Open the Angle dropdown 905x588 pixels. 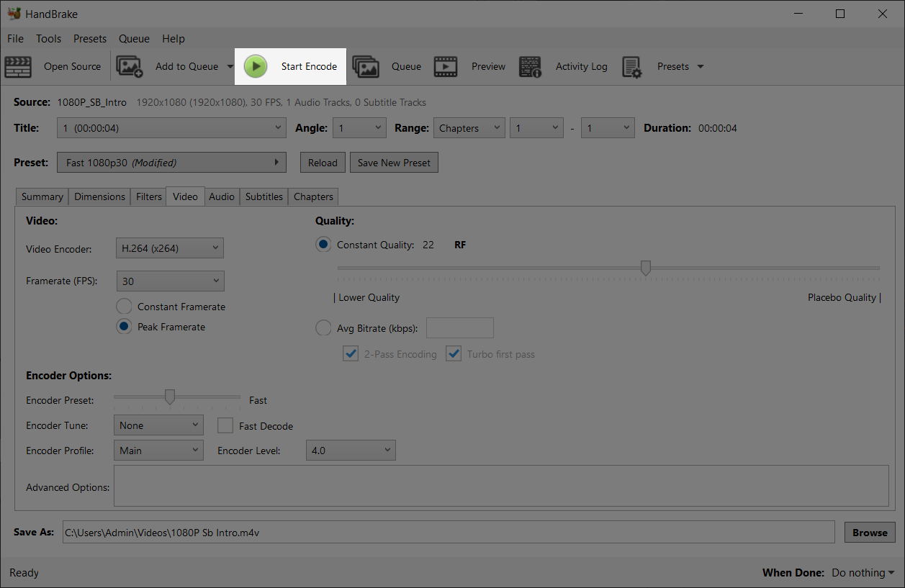pos(360,128)
